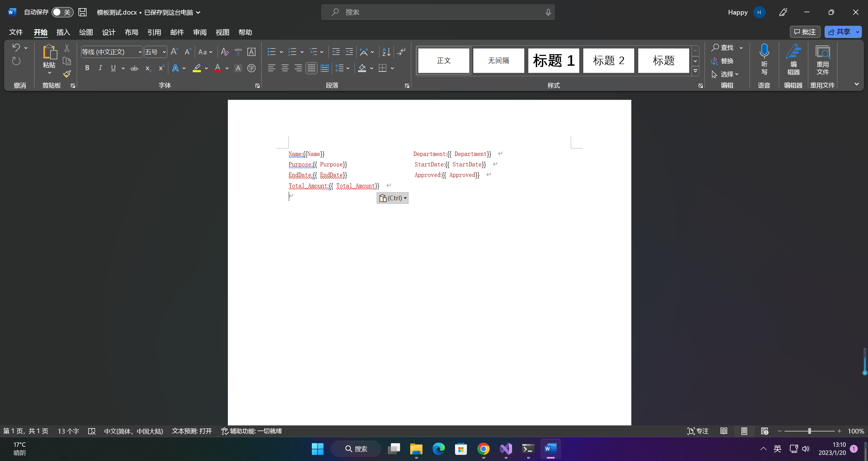
Task: Click the Word icon in taskbar
Action: (550, 449)
